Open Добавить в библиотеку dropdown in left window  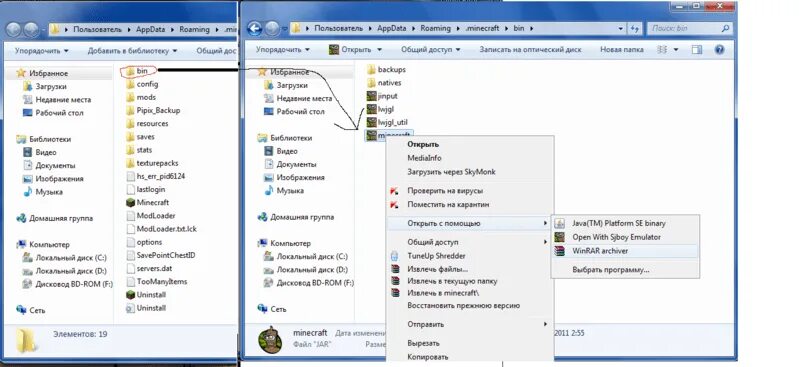coord(132,51)
